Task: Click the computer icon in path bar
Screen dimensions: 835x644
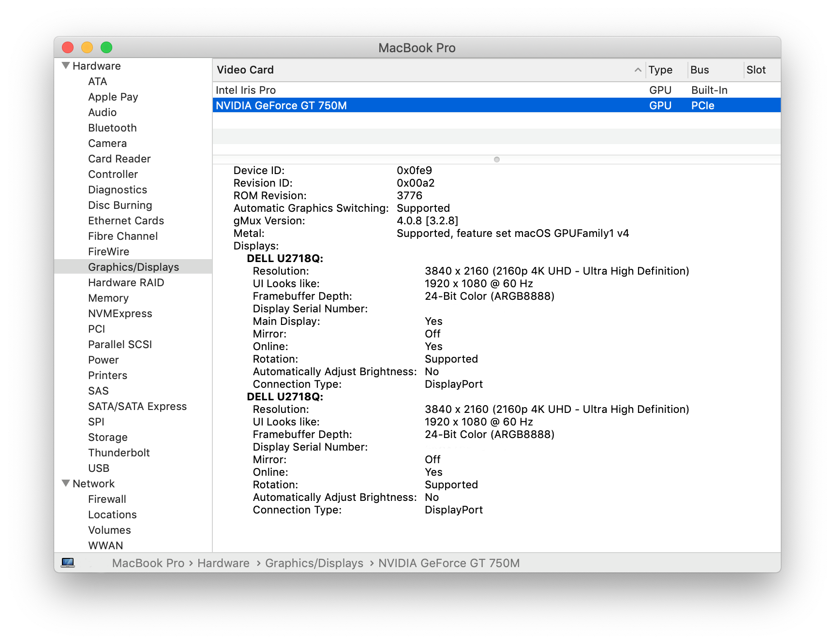Action: click(x=68, y=563)
